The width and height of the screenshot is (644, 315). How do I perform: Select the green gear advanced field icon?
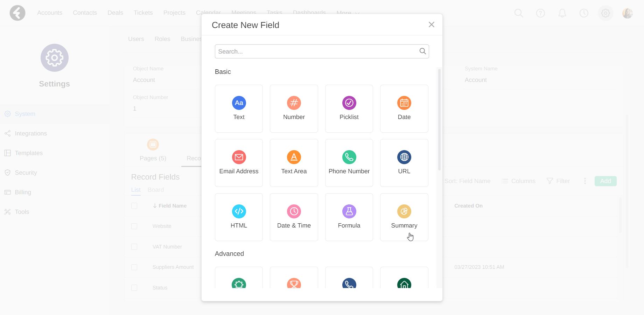point(239,283)
